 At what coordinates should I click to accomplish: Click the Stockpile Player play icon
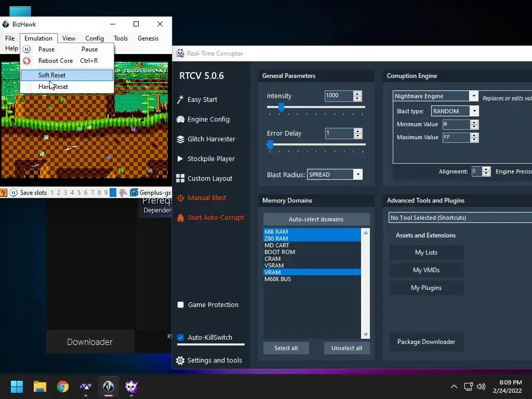(x=180, y=158)
